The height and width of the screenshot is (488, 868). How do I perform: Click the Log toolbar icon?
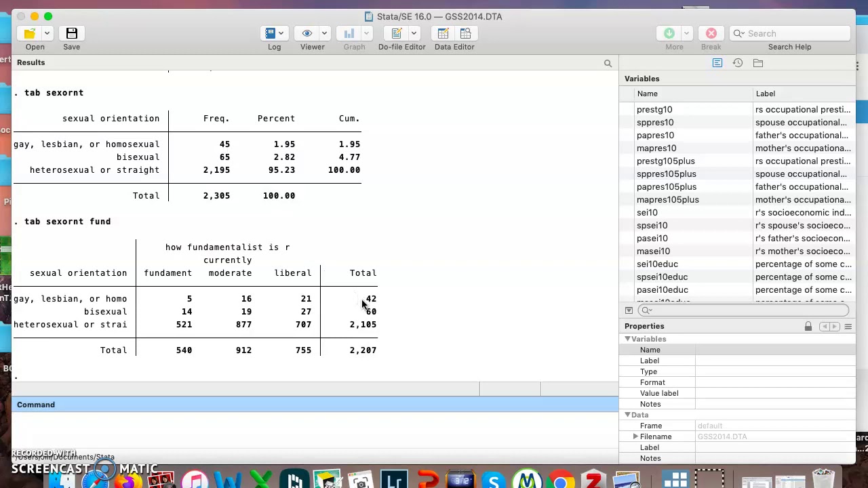pos(270,33)
